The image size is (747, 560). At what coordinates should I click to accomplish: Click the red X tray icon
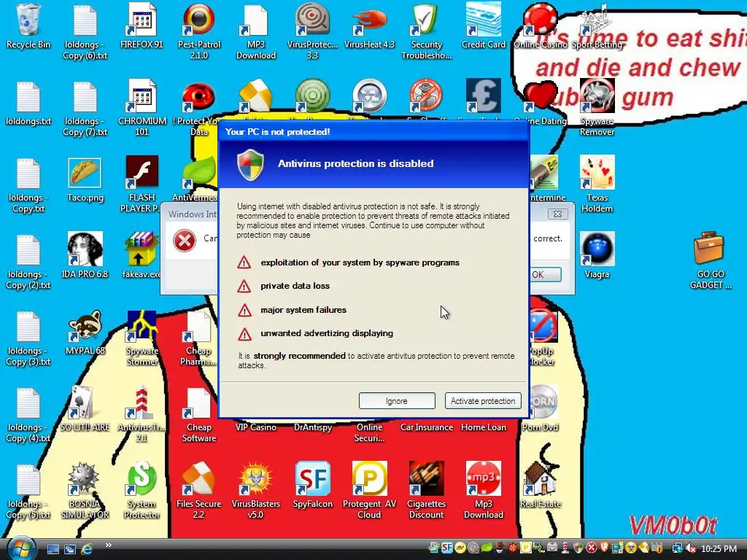[x=591, y=548]
